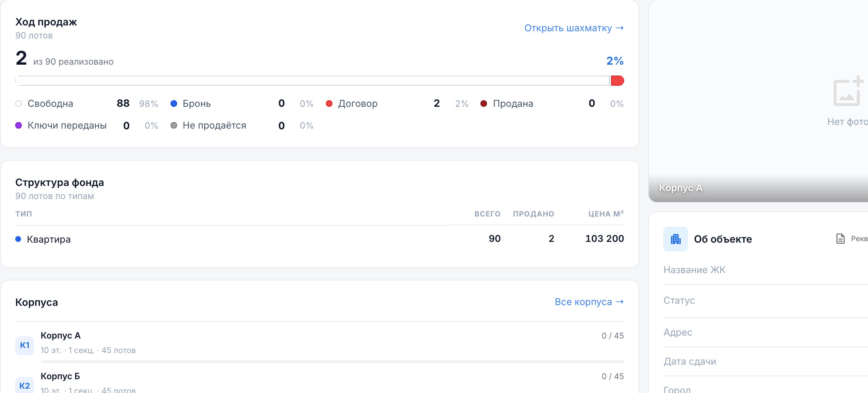The image size is (868, 393).
Task: Click the ВСЕГО column header
Action: (x=487, y=214)
